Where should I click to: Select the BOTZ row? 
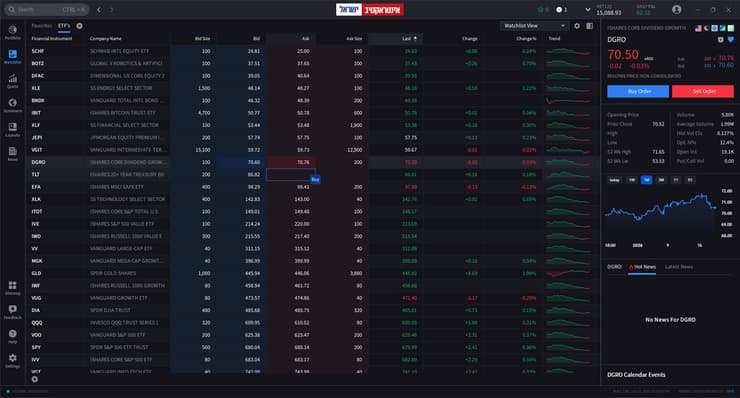[312, 63]
